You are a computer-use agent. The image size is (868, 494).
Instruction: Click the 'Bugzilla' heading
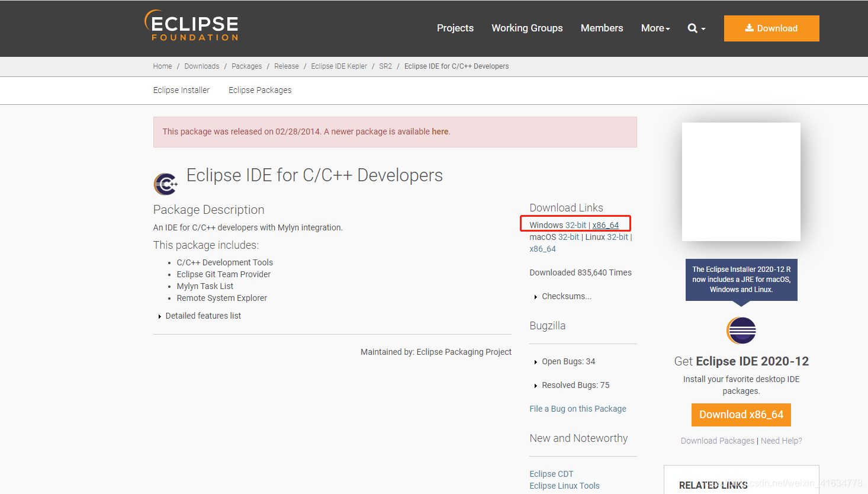coord(548,326)
